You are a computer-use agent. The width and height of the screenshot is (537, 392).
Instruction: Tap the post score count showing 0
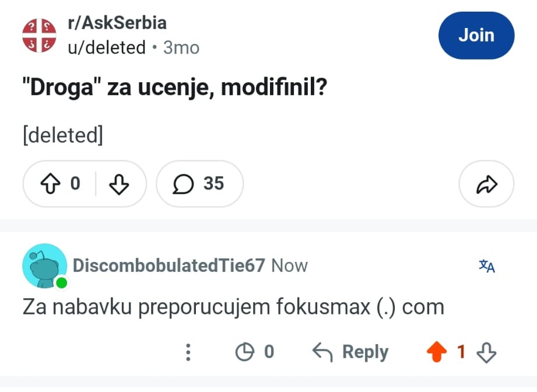pyautogui.click(x=75, y=184)
